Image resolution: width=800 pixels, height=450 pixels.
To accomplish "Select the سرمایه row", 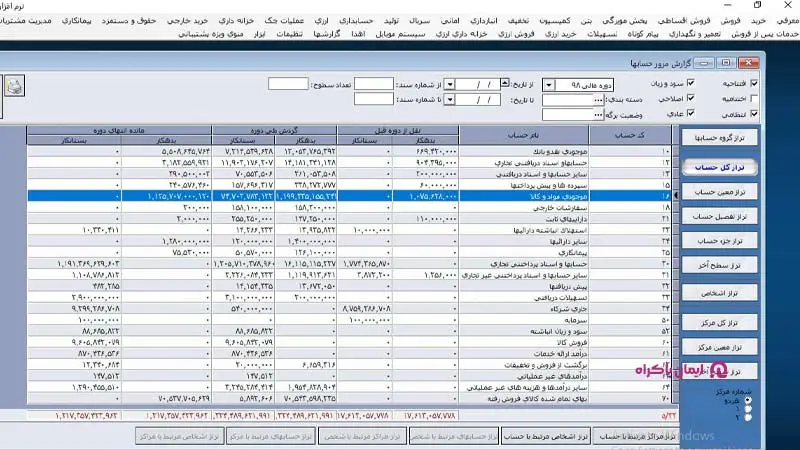I will click(x=349, y=320).
